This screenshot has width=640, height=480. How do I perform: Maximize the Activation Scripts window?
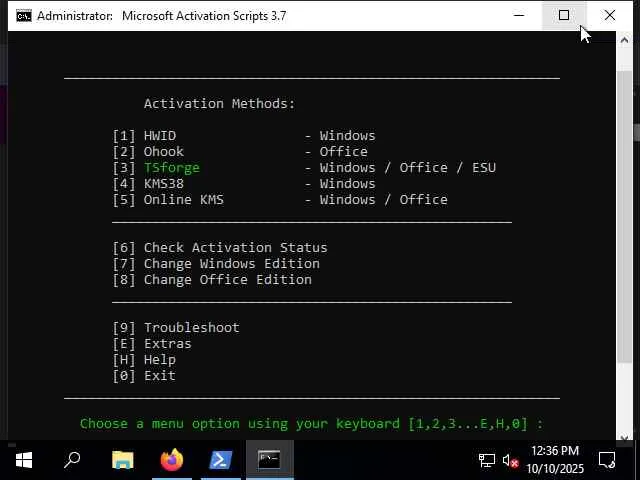click(564, 16)
